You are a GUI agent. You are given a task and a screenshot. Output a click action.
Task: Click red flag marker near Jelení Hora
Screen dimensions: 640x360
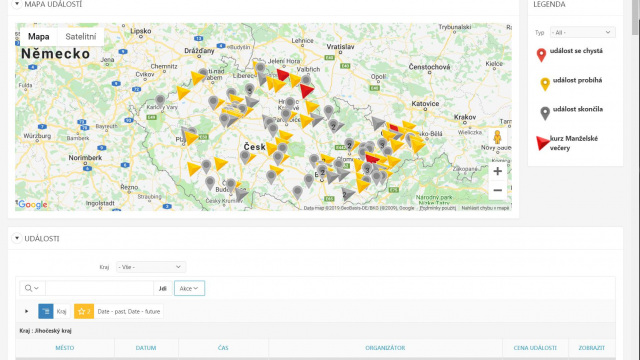(x=282, y=75)
